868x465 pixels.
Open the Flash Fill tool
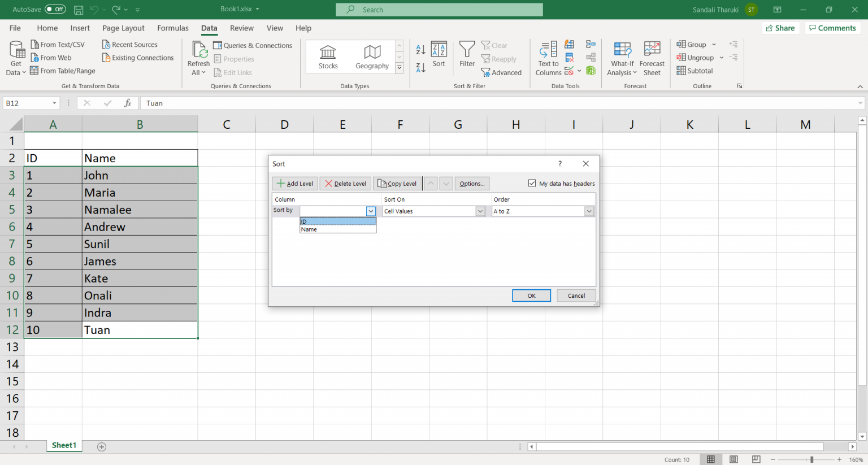point(569,45)
